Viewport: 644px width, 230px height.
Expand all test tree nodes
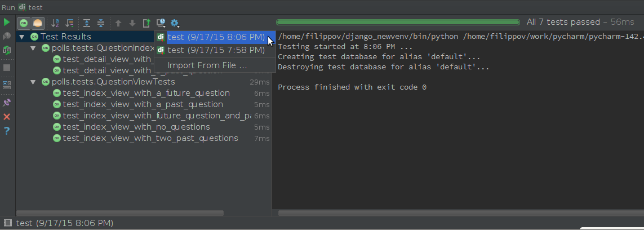coord(87,23)
